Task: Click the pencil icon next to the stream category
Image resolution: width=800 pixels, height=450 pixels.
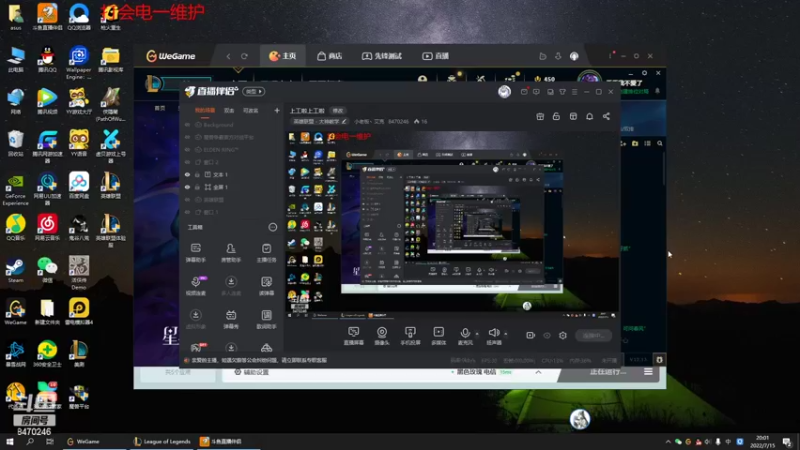Action: coord(344,121)
